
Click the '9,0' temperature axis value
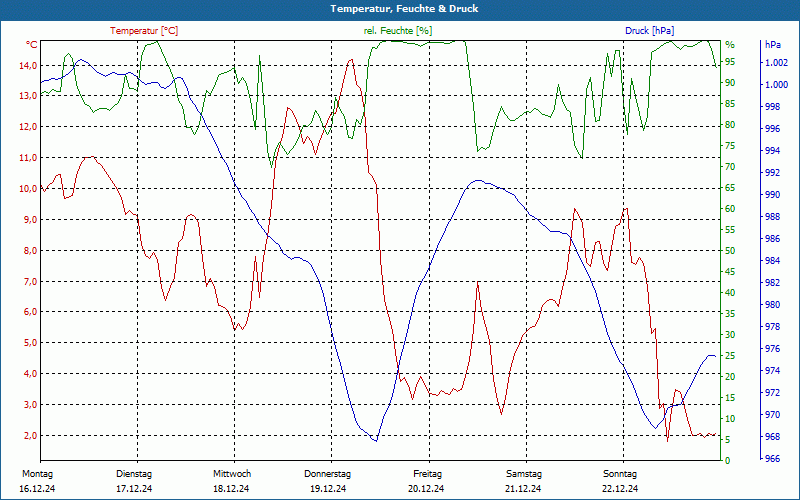[30, 219]
